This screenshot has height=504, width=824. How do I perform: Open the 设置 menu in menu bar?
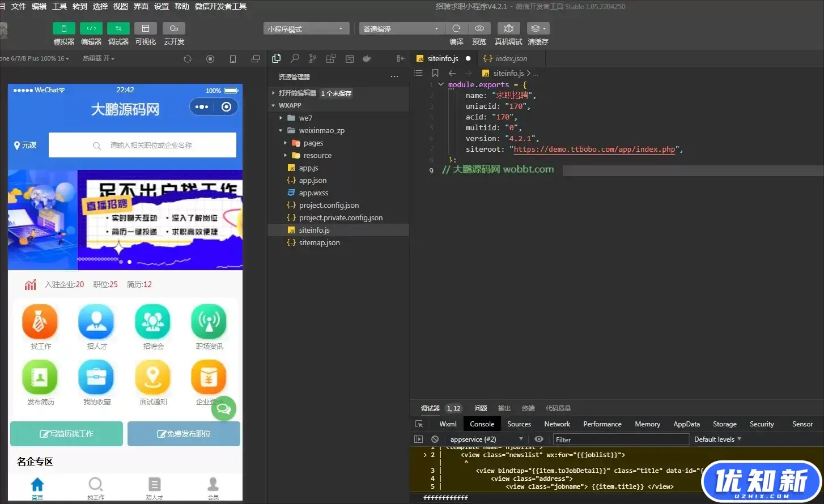pos(162,6)
